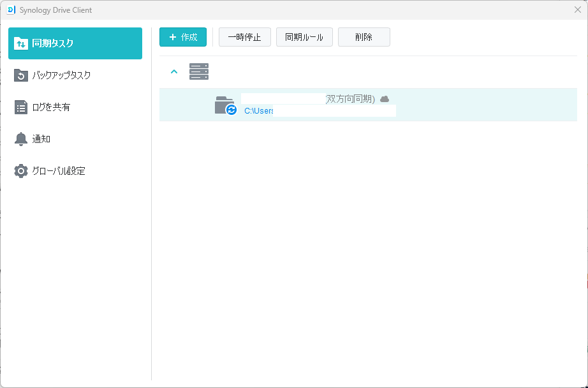Close the Synology Drive Client window
588x388 pixels.
[578, 10]
